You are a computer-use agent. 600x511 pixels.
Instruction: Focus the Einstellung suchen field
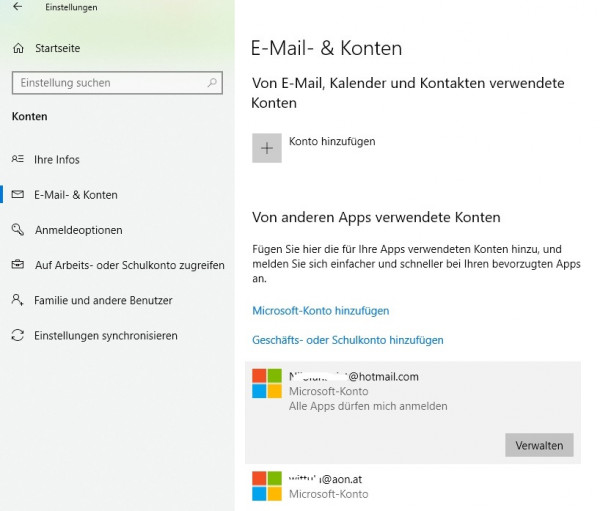pyautogui.click(x=117, y=83)
